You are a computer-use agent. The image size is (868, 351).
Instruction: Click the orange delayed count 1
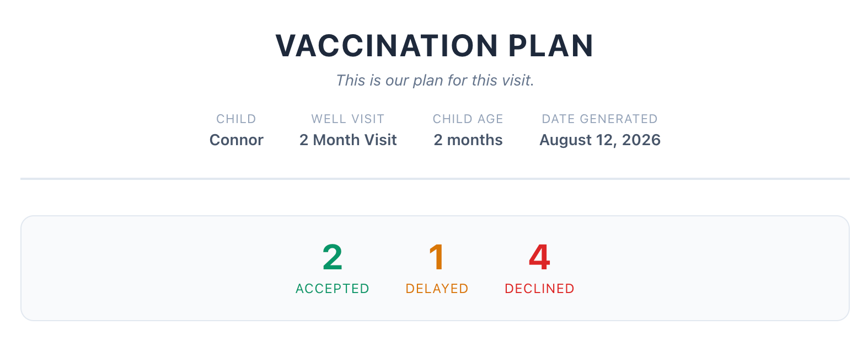point(437,257)
